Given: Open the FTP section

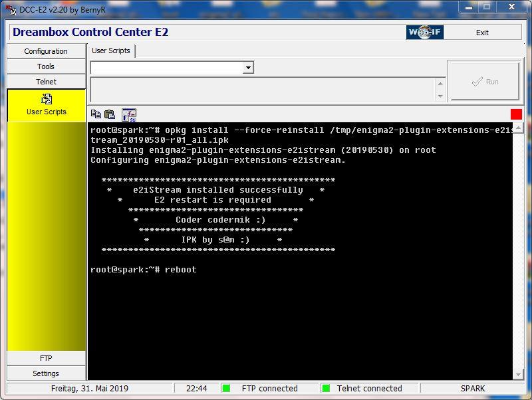Looking at the screenshot, I should [x=46, y=358].
